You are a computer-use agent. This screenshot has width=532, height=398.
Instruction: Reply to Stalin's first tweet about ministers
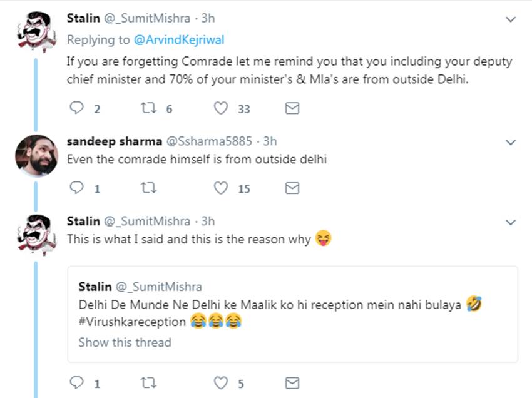(x=76, y=109)
